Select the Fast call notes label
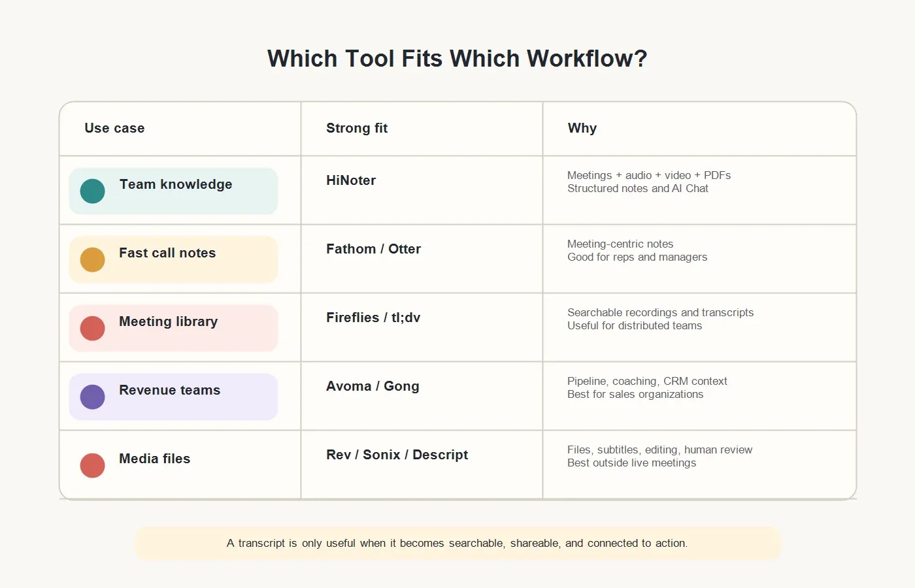The height and width of the screenshot is (588, 915). click(167, 253)
